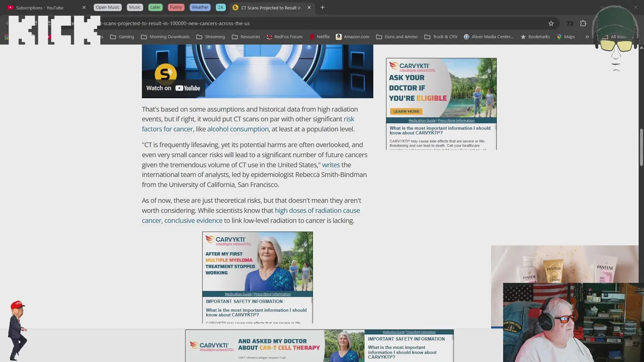Open the 'conclusive evidence' link

coord(193,220)
